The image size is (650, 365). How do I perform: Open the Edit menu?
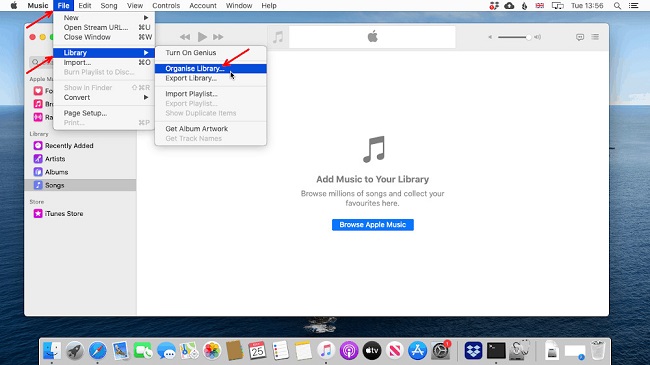(85, 5)
